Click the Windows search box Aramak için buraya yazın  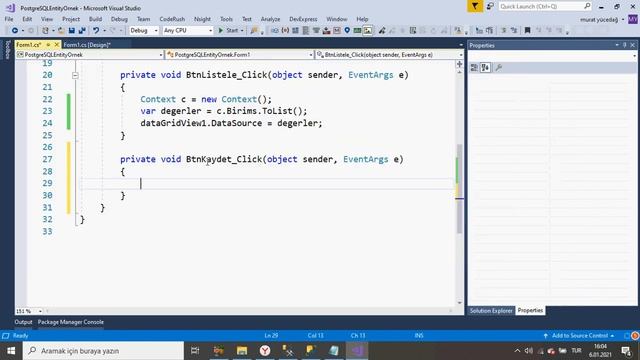click(103, 351)
